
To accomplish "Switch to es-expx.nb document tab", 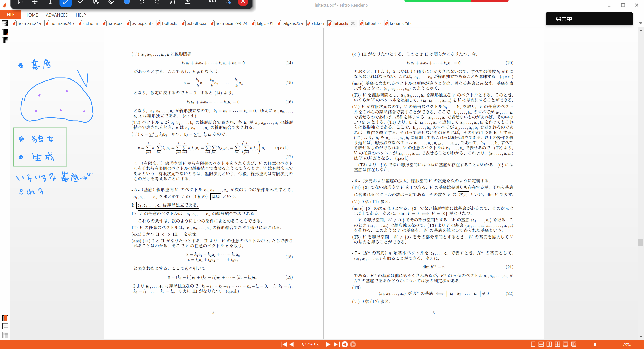I will coord(139,23).
